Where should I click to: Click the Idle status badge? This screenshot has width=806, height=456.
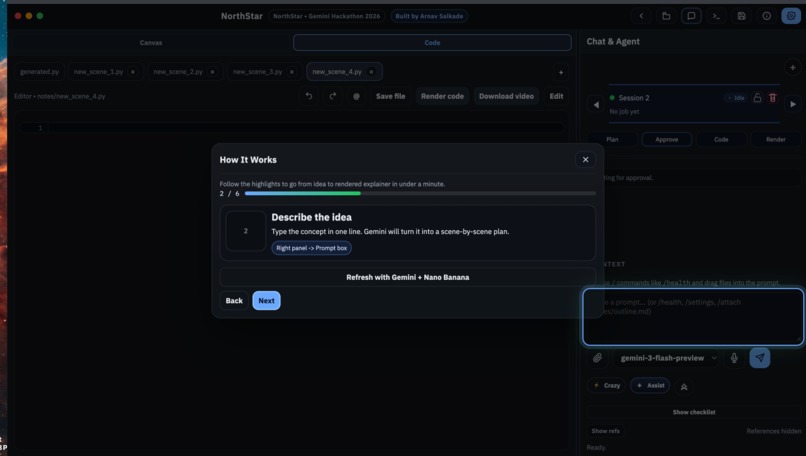click(736, 98)
